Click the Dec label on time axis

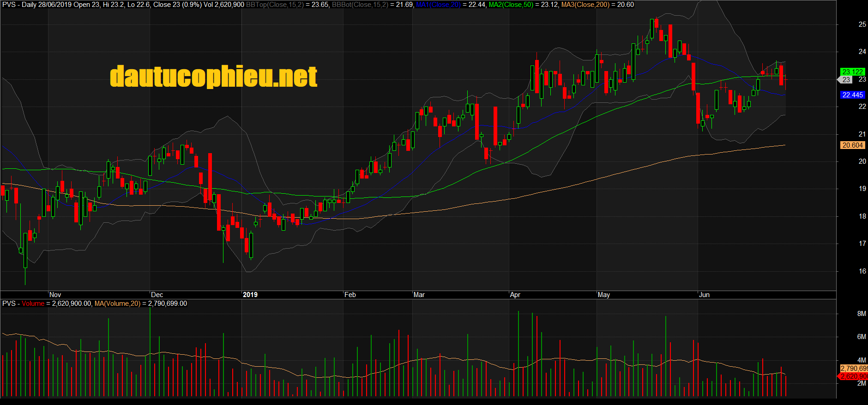tap(157, 295)
